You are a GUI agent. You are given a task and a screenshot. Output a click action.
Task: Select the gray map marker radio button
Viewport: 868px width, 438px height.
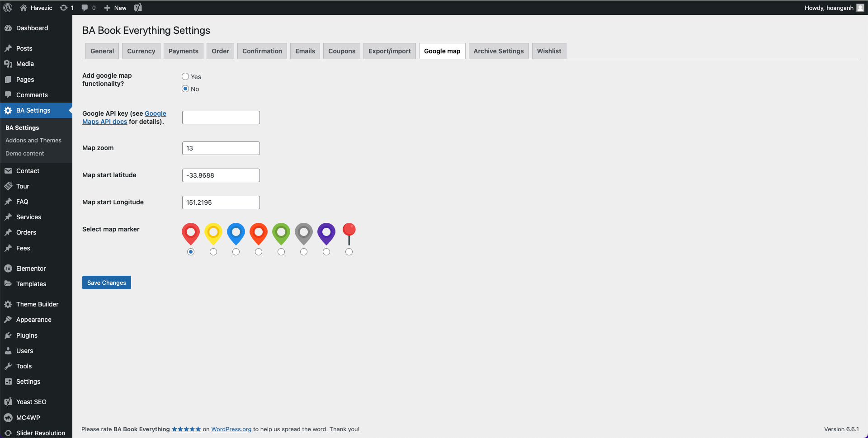(x=304, y=252)
